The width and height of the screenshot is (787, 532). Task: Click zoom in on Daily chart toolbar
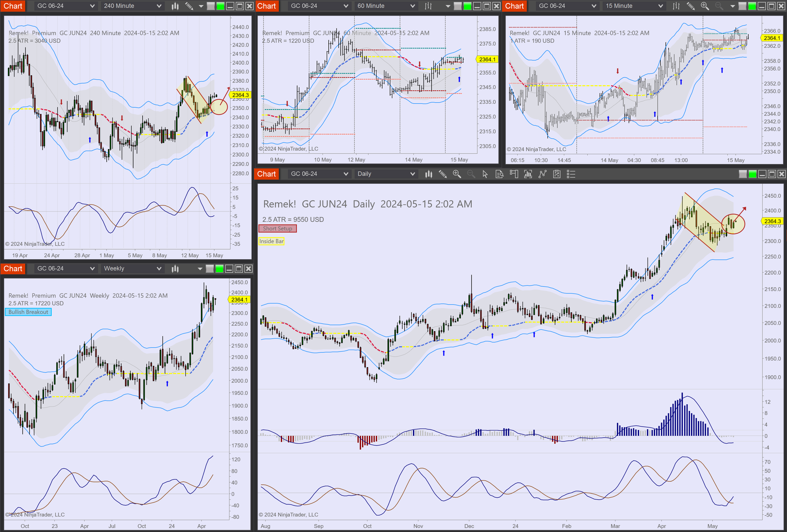456,174
